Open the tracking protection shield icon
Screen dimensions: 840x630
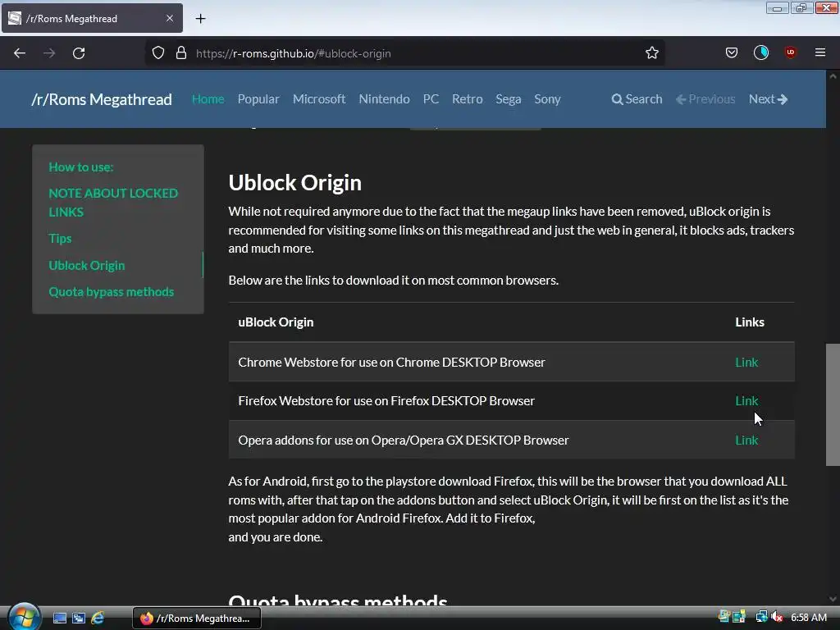[158, 53]
